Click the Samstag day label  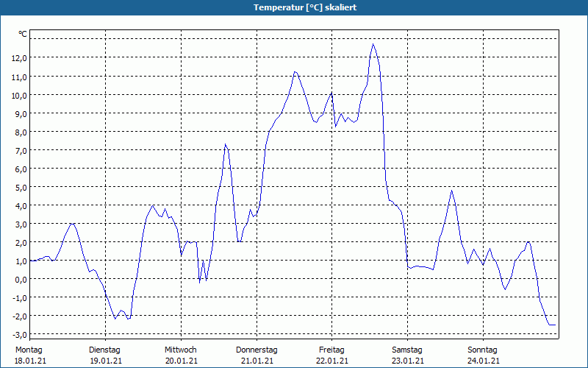407,350
